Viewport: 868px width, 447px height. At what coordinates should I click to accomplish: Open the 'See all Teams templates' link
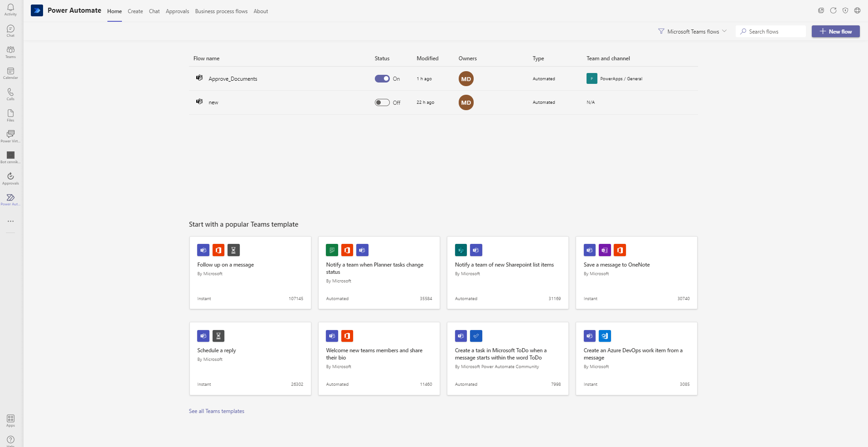point(216,411)
